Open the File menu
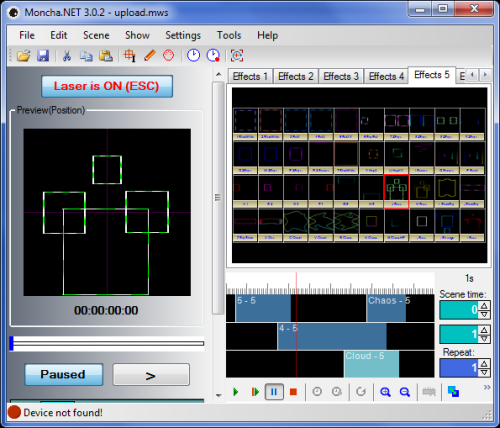The width and height of the screenshot is (500, 428). [x=27, y=35]
